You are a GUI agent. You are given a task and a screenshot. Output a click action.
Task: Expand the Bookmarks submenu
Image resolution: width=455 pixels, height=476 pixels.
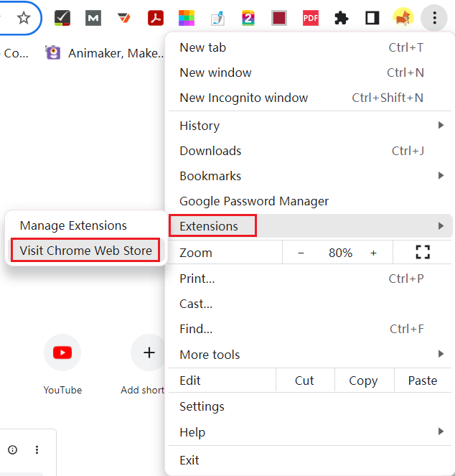309,176
